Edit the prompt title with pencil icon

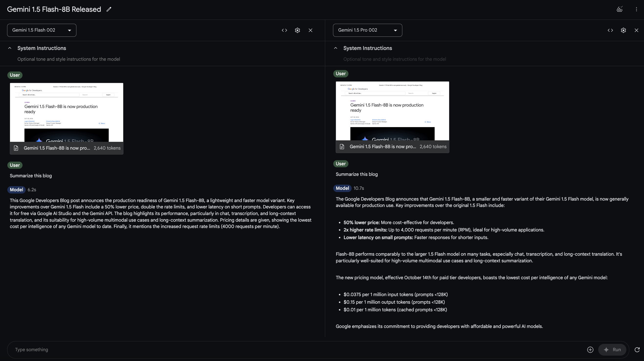coord(109,9)
